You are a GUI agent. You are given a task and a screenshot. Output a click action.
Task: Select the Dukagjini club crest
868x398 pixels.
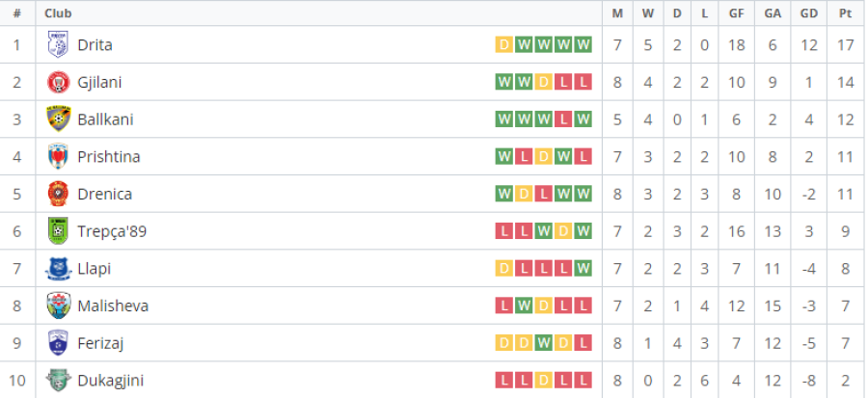58,381
